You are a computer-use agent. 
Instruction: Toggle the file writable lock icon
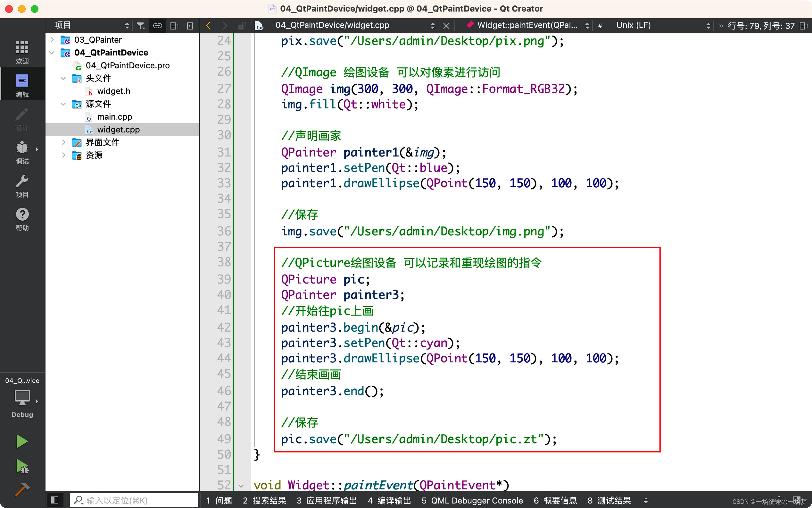click(x=242, y=26)
